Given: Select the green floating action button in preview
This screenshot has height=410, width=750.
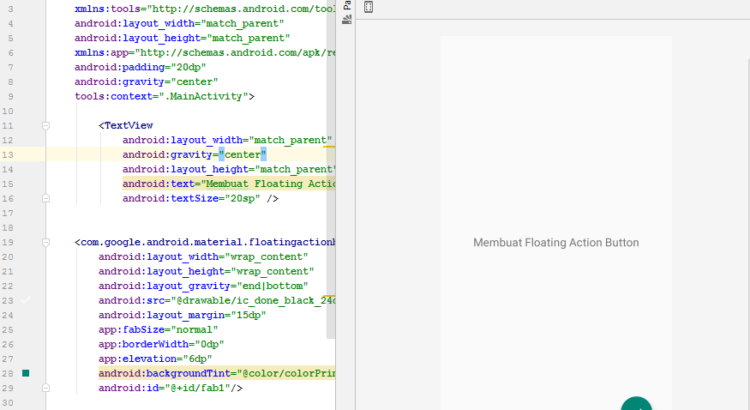Looking at the screenshot, I should 636,404.
